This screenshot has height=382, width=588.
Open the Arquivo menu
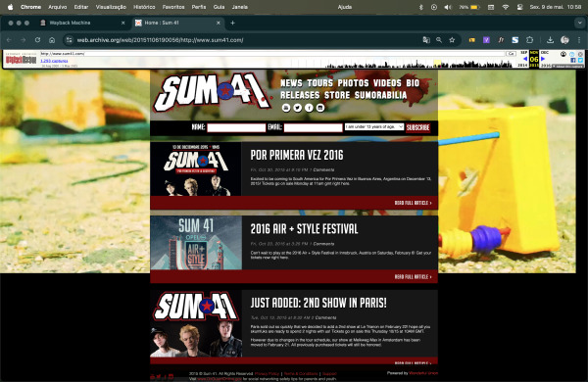pyautogui.click(x=58, y=7)
